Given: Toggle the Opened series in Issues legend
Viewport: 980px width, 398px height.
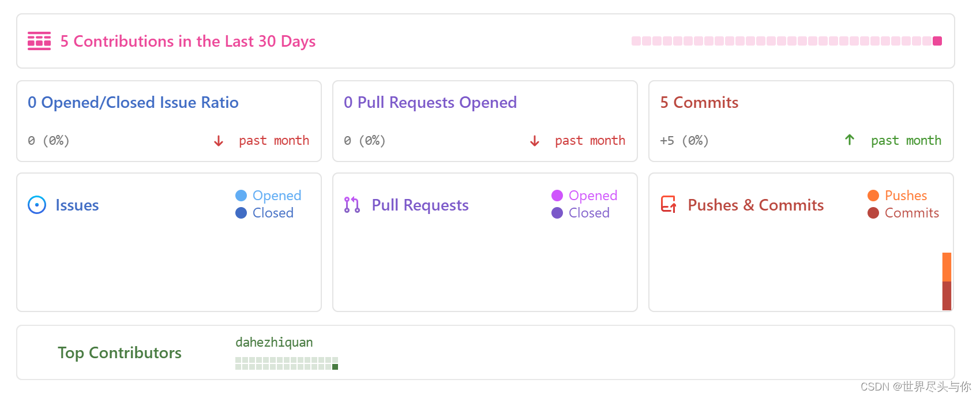Looking at the screenshot, I should [269, 196].
